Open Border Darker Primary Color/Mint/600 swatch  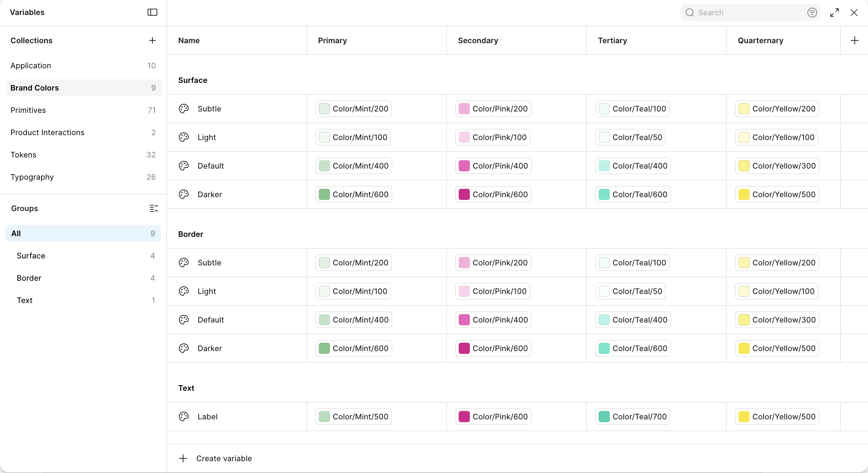324,348
